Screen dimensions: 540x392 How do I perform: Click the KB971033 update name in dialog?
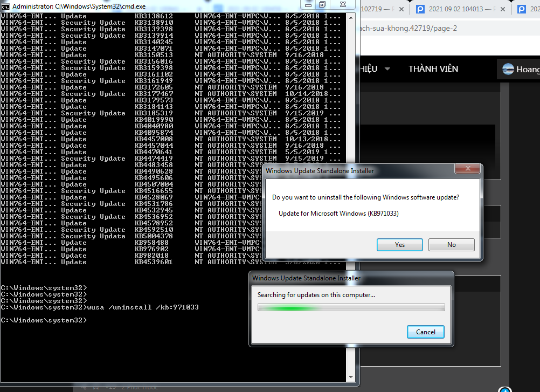[x=338, y=213]
